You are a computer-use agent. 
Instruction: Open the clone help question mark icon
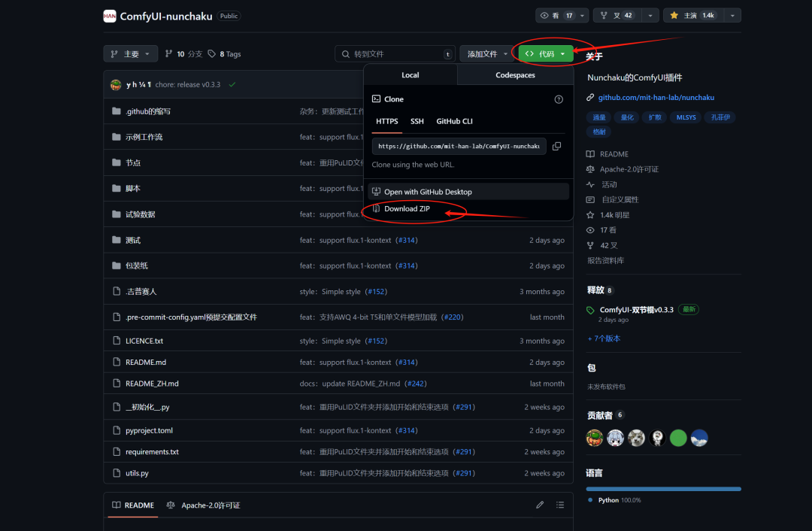[559, 99]
